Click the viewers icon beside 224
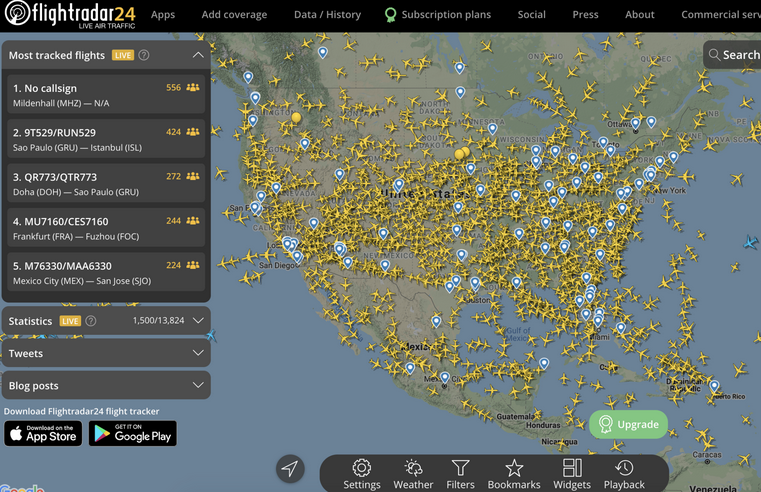Image resolution: width=761 pixels, height=492 pixels. 193,265
